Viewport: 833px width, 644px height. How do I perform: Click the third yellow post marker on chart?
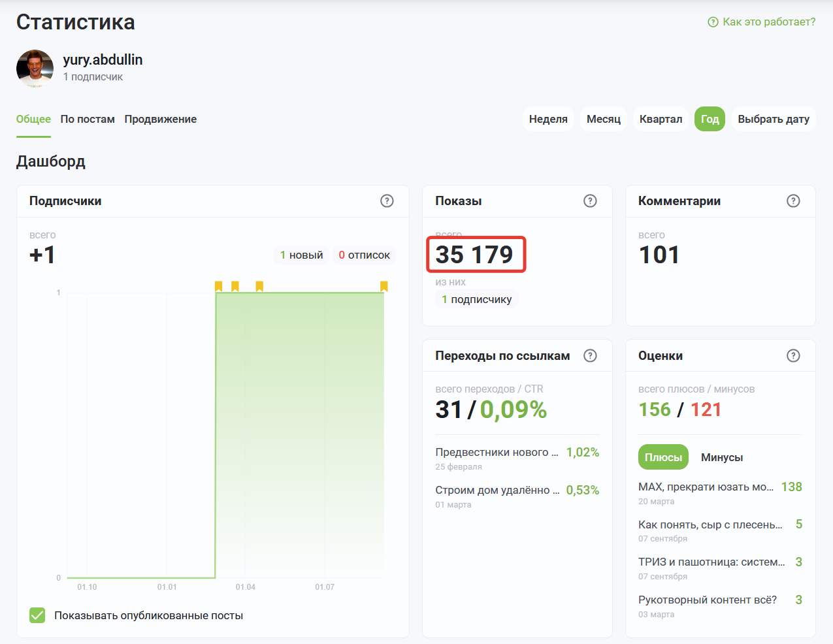click(259, 286)
